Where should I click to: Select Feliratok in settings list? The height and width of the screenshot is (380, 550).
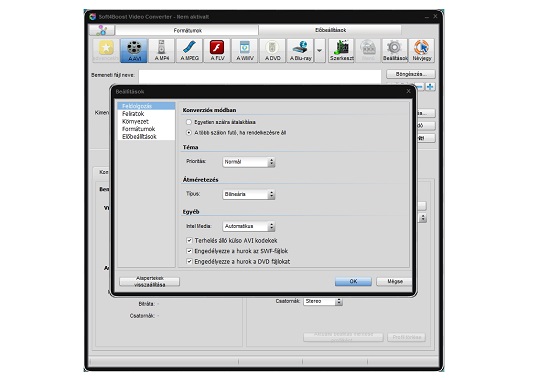146,114
